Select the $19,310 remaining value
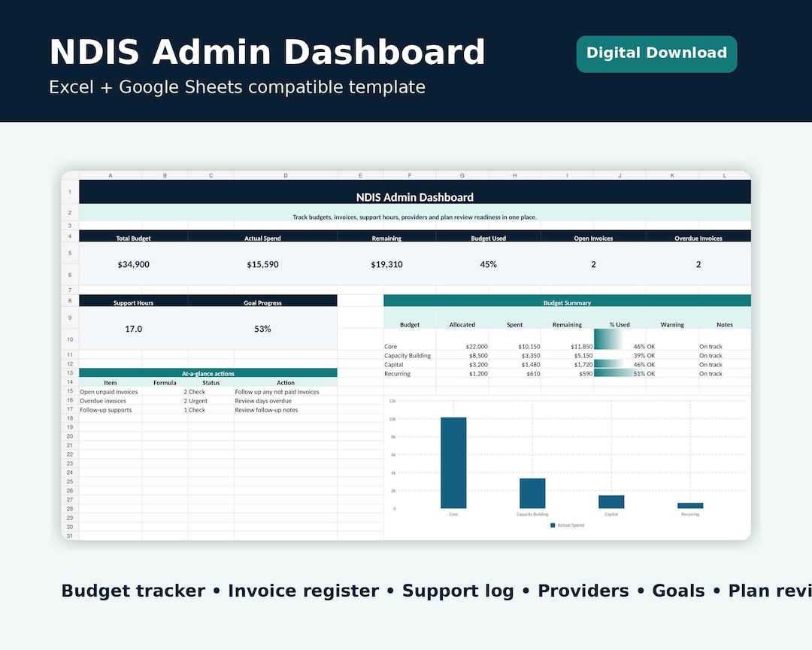The width and height of the screenshot is (812, 650). (386, 264)
